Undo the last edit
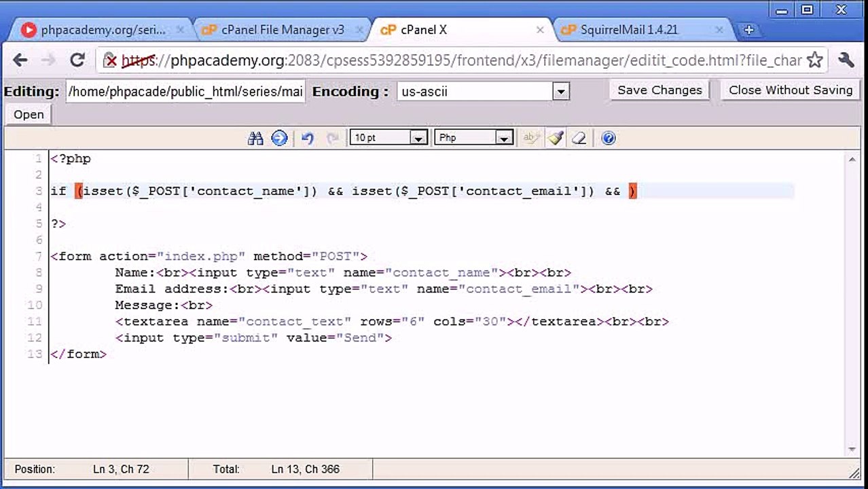The height and width of the screenshot is (489, 868). click(x=307, y=138)
